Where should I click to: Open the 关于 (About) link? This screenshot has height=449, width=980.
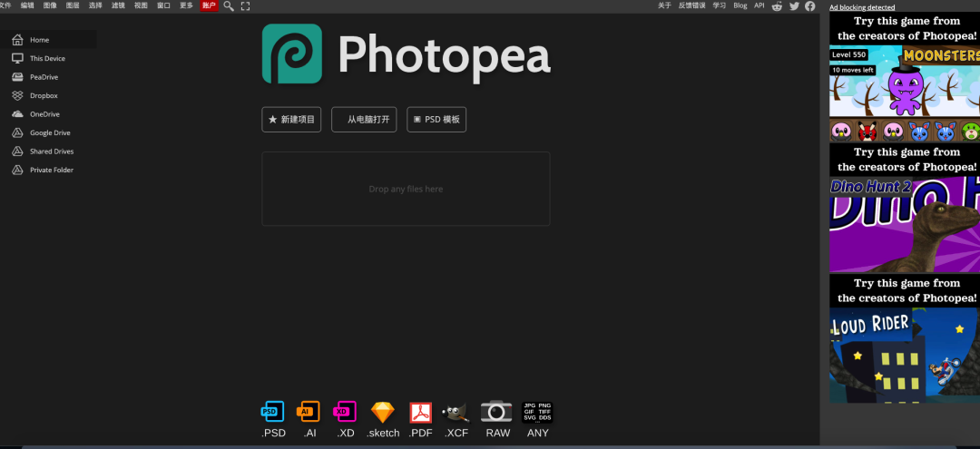coord(664,5)
